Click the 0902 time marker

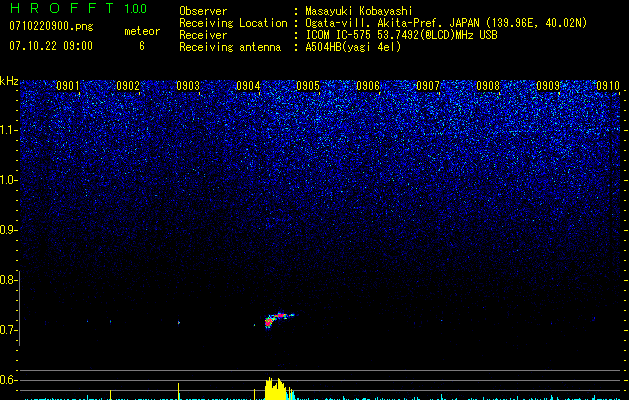[128, 86]
